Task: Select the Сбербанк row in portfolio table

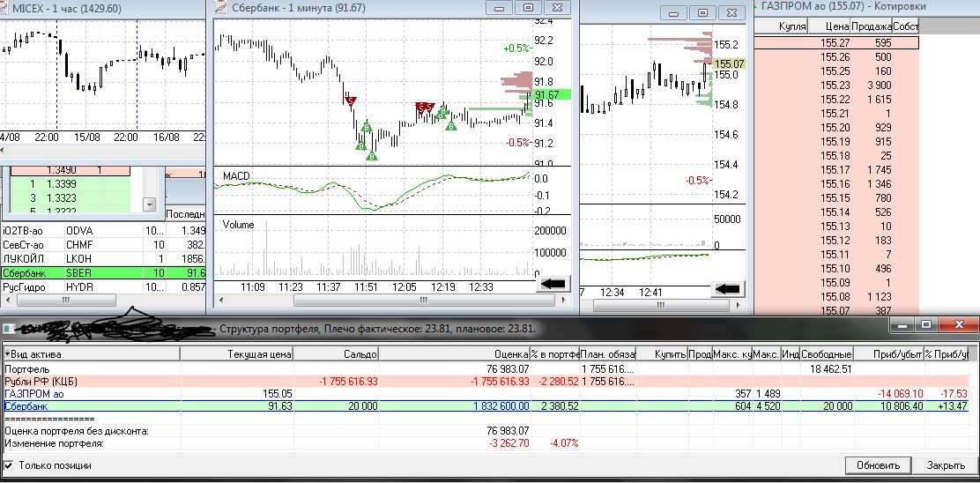Action: point(486,405)
